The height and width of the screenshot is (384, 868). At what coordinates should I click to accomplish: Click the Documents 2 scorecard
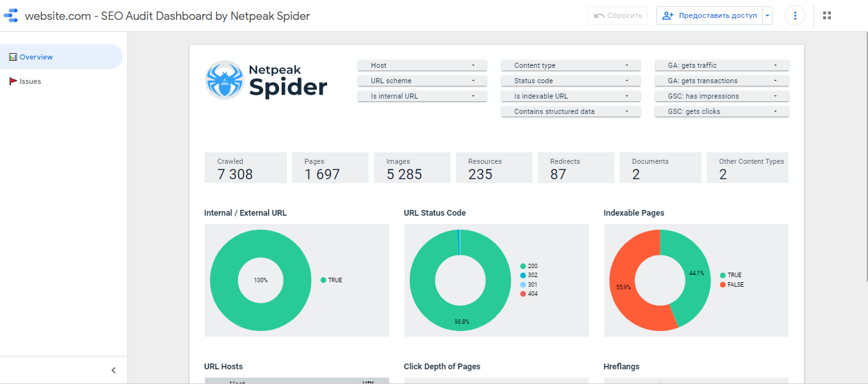[661, 168]
